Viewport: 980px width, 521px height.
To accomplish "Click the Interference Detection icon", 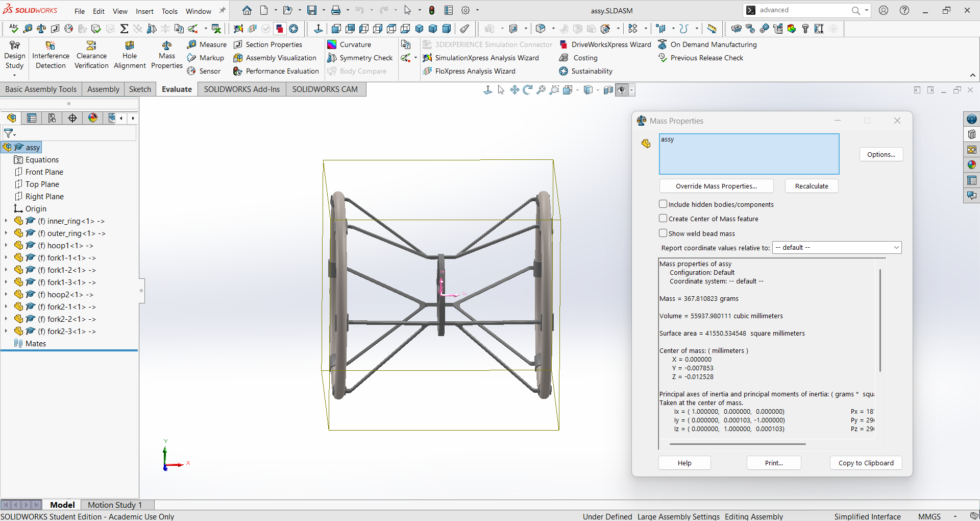I will (x=51, y=46).
